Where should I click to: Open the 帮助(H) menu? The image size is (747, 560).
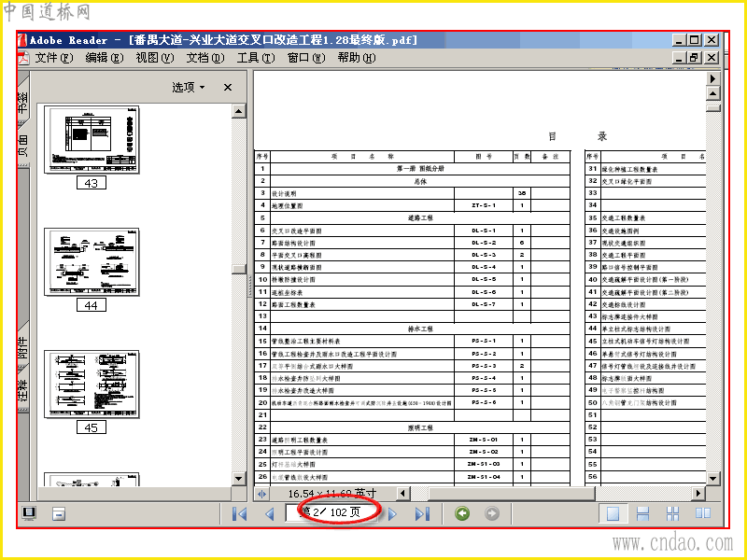357,58
